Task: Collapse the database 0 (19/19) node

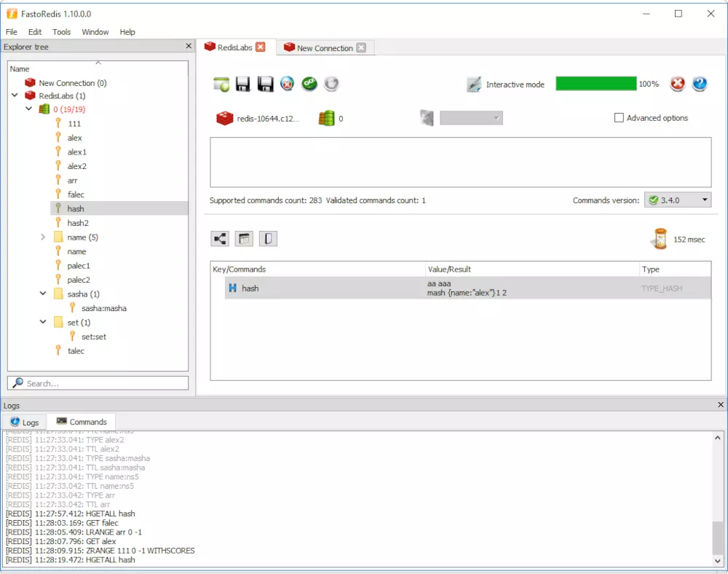Action: 29,109
